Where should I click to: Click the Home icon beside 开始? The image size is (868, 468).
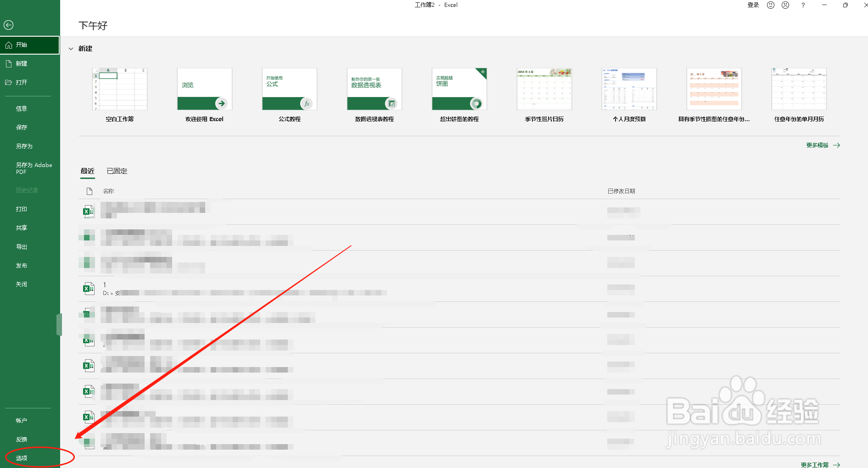8,45
